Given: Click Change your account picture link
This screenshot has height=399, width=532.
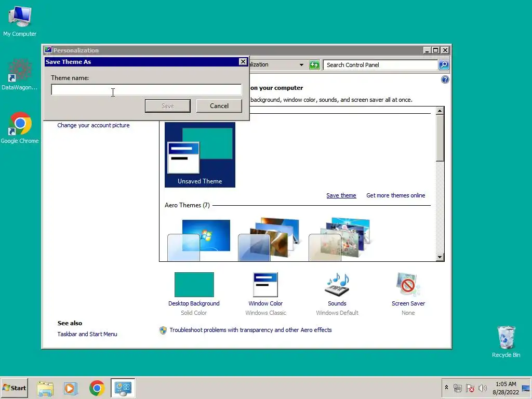Looking at the screenshot, I should click(x=94, y=125).
